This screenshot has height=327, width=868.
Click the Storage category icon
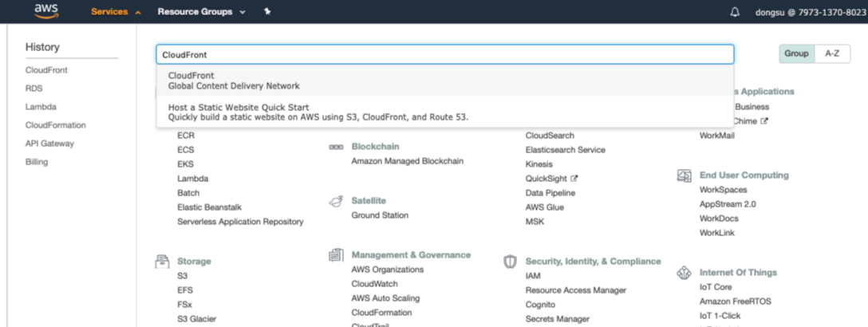tap(162, 261)
